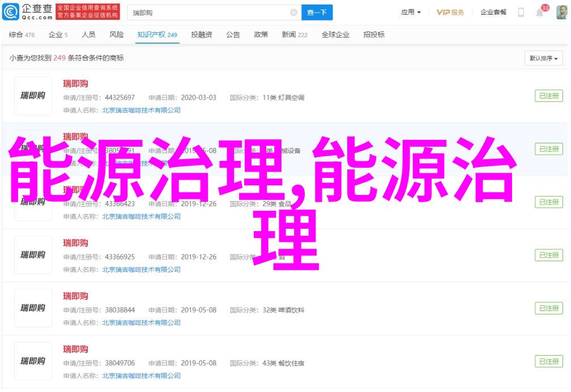The width and height of the screenshot is (571, 392).
Task: Click registration number 43366925 text
Action: coord(120,257)
